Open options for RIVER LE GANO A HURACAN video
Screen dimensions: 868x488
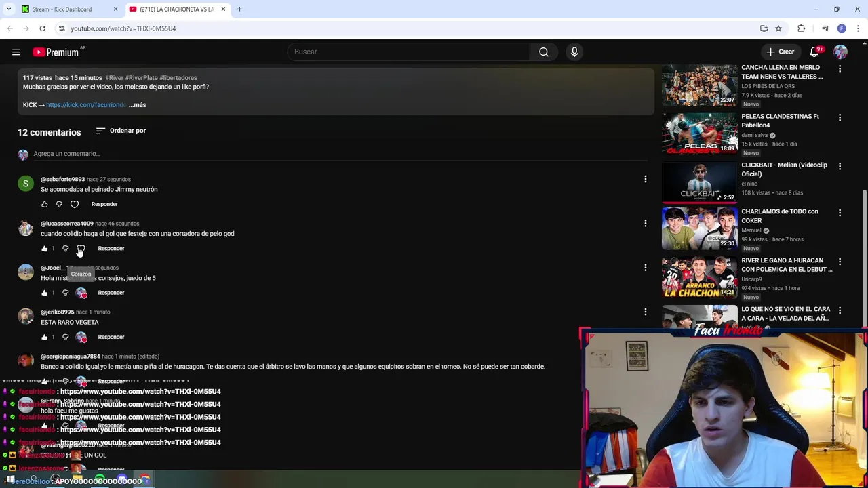(x=840, y=262)
